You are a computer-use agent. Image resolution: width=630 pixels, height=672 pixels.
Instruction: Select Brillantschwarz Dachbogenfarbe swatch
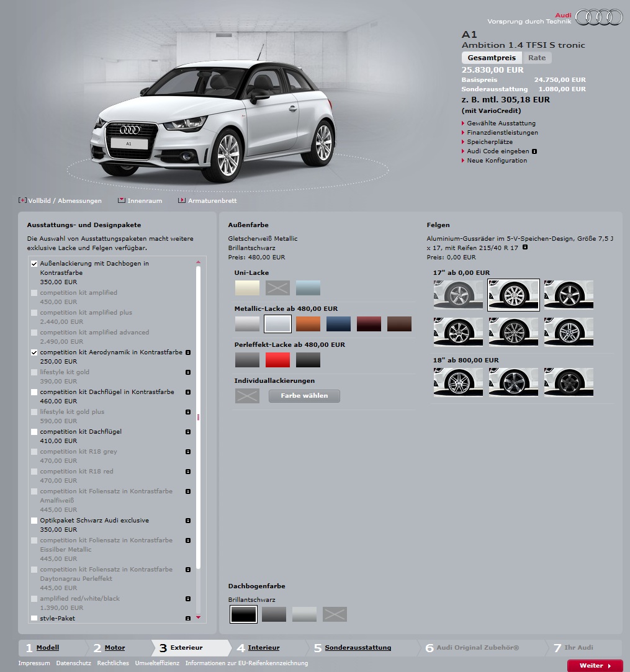(x=243, y=614)
